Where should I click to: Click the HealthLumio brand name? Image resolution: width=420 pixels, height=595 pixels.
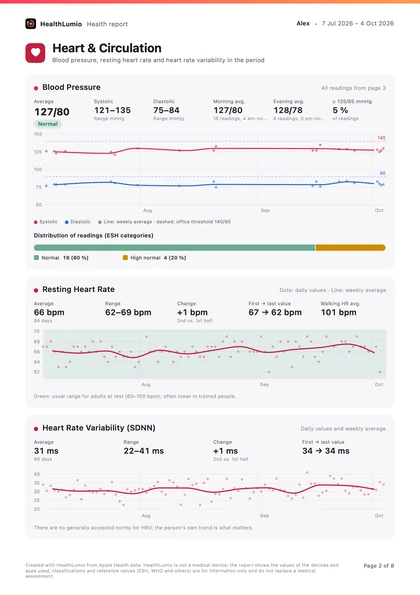point(61,24)
